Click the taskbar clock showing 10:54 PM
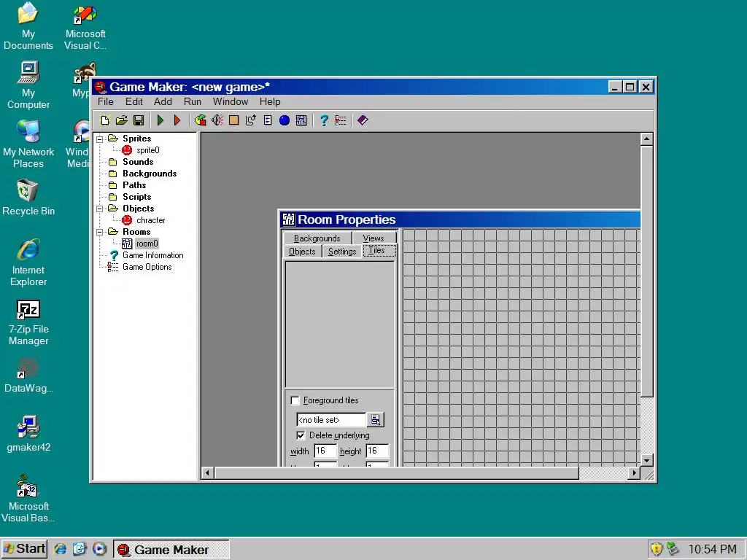 tap(712, 549)
